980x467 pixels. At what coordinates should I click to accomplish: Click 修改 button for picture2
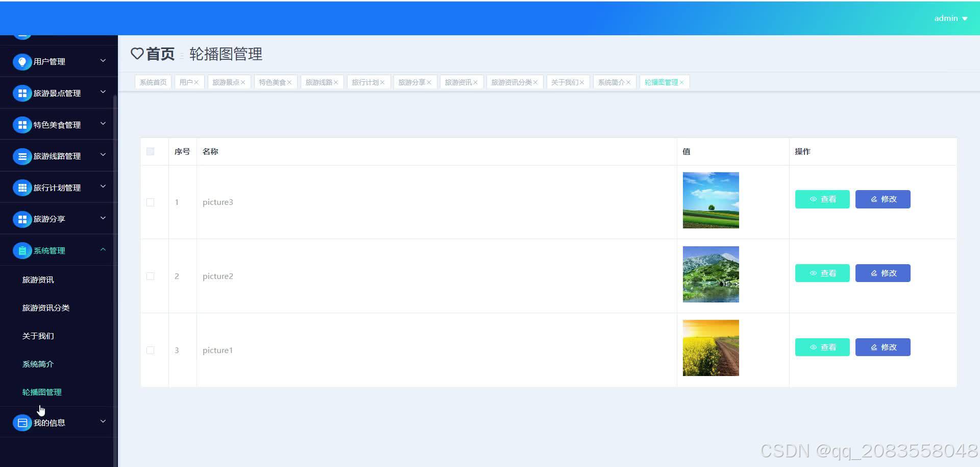[883, 273]
